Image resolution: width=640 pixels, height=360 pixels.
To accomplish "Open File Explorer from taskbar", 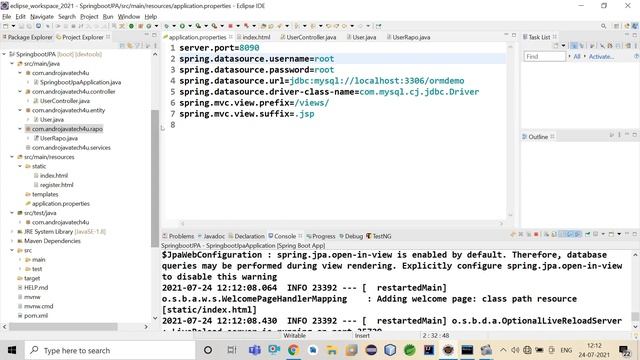I will click(x=331, y=350).
